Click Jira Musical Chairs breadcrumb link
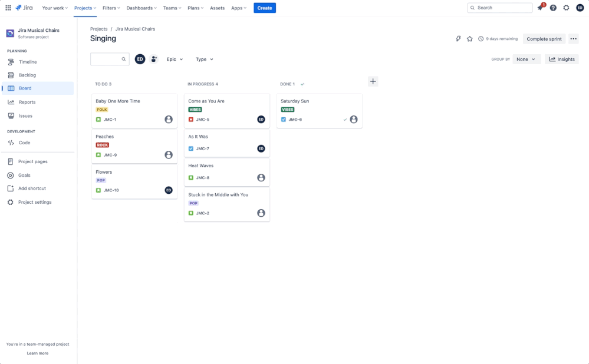589x364 pixels. [135, 29]
